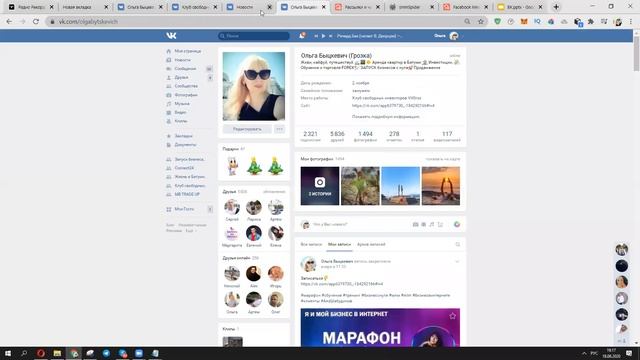640x360 pixels.
Task: Bookmark page with star in address bar
Action: 481,22
